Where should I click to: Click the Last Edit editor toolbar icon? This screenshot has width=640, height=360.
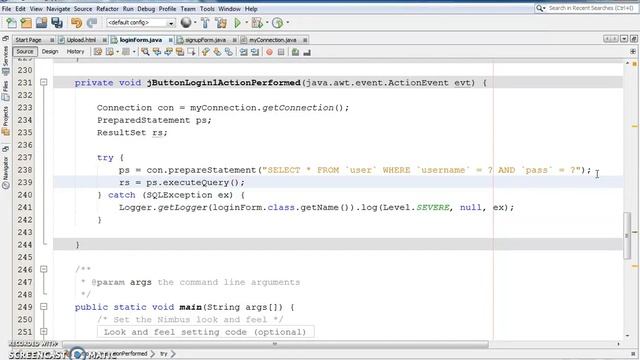pyautogui.click(x=98, y=52)
